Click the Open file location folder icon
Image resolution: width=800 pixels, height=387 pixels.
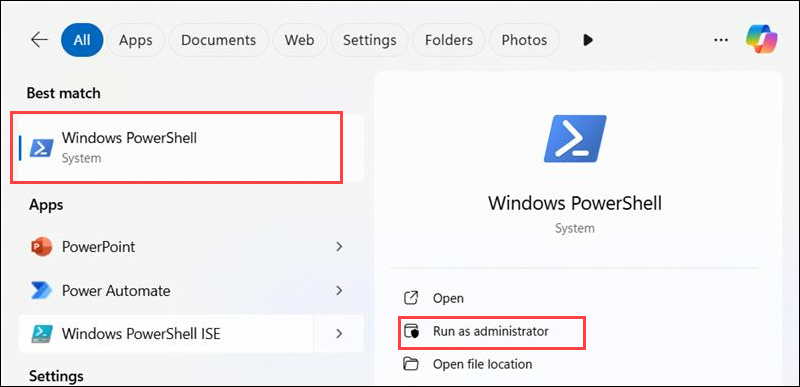coord(411,364)
